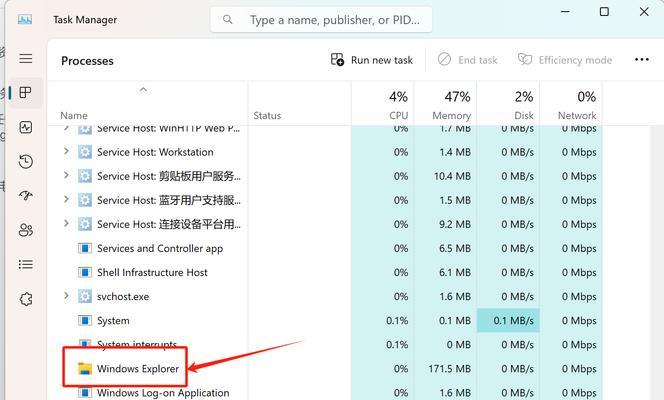Viewport: 664px width, 400px height.
Task: Click the End task button label
Action: pos(478,60)
